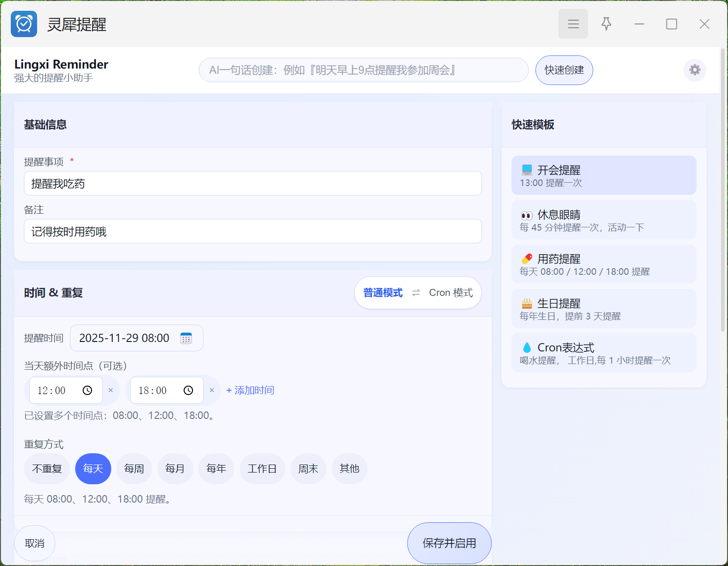Click the clock icon in 12:00 field
The width and height of the screenshot is (728, 566).
[87, 390]
